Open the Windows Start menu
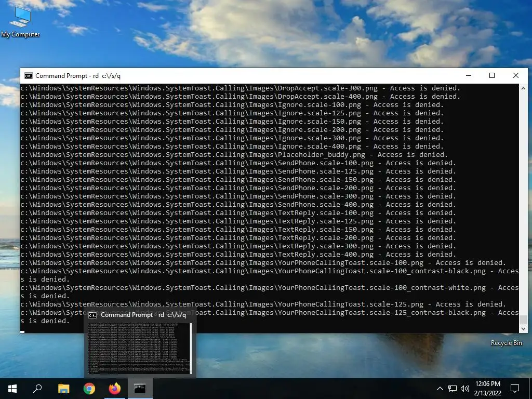532x399 pixels. point(12,389)
